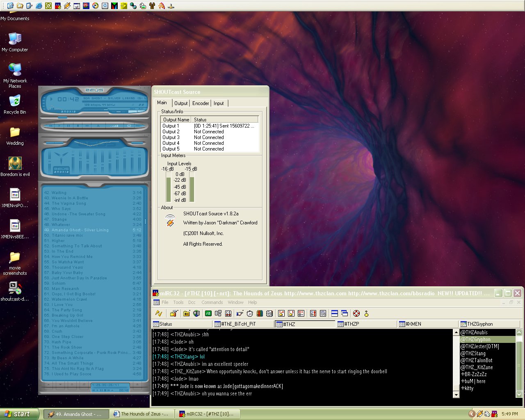Click playlist track 58. Just Another Day In Paradise
This screenshot has height=420, width=525.
[92, 278]
